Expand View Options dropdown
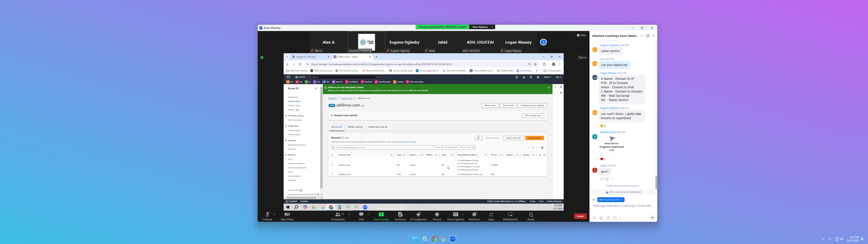Screen dimensions: 868x244 coord(482,27)
